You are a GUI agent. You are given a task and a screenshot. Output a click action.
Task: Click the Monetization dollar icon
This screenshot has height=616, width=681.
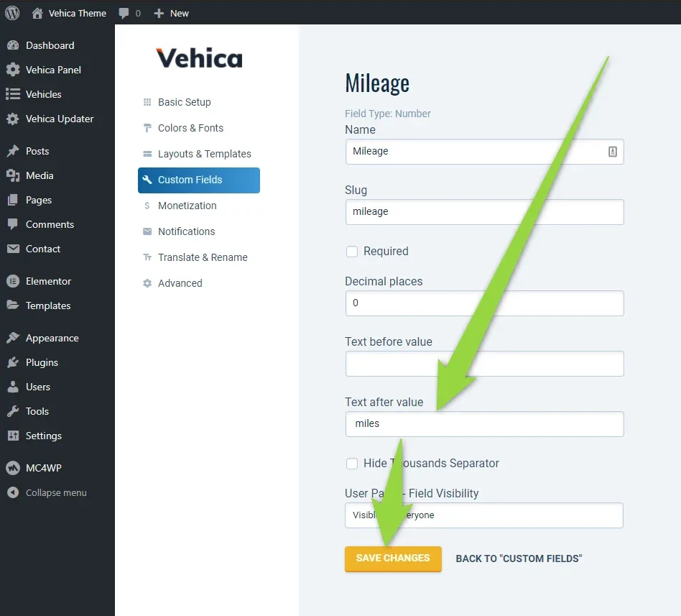(147, 206)
